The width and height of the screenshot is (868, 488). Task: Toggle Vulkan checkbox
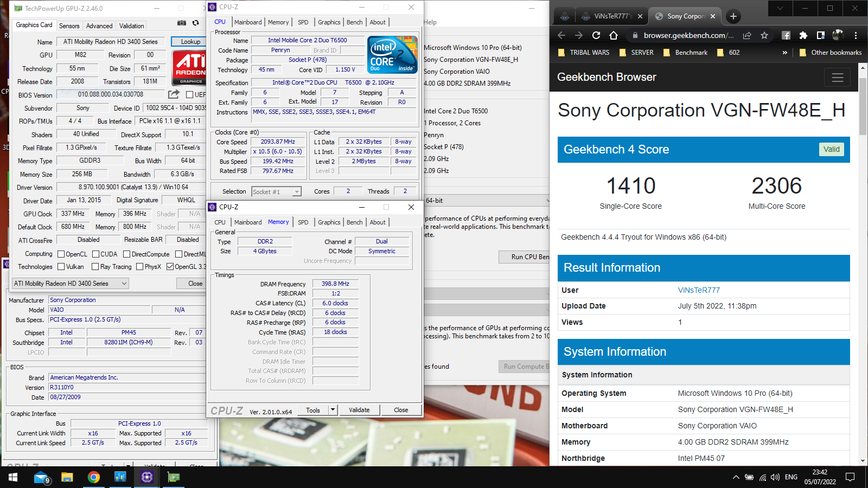coord(61,266)
